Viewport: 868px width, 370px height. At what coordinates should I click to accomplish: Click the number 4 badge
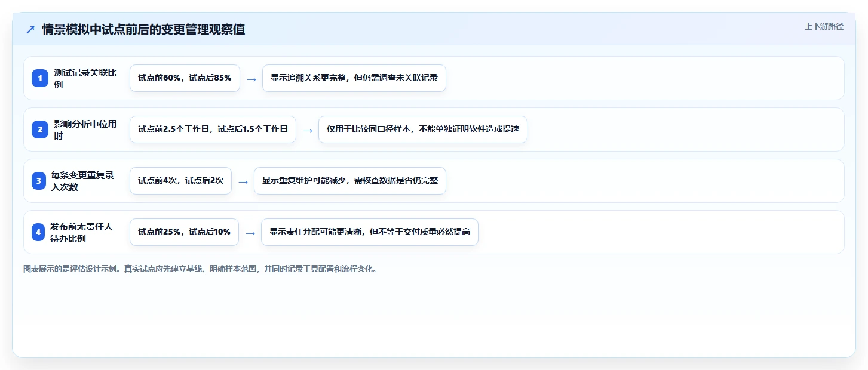point(38,232)
